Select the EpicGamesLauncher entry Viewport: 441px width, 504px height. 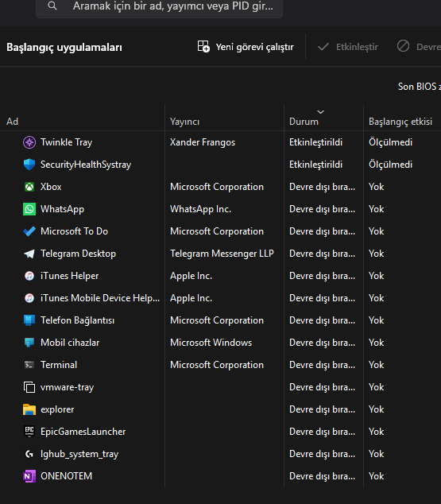(83, 432)
